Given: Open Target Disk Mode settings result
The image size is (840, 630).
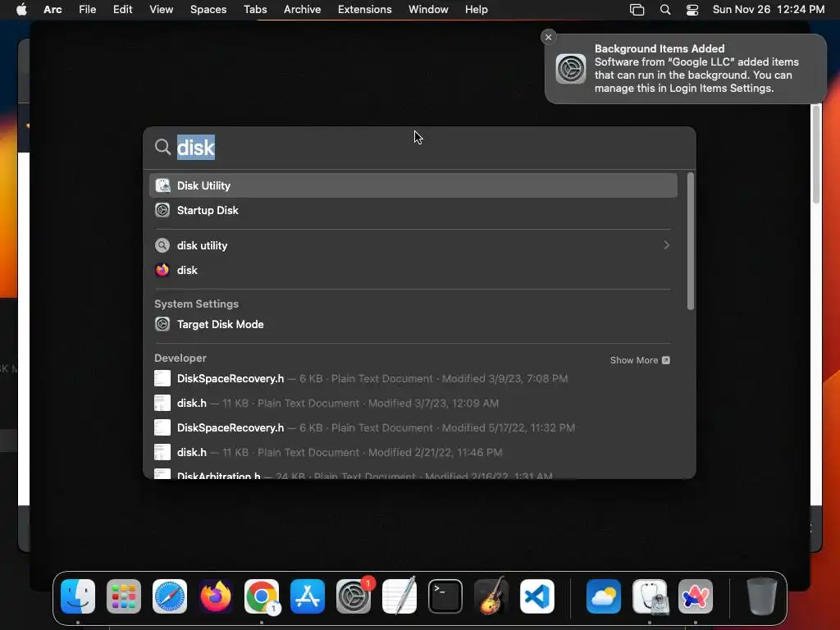Looking at the screenshot, I should coord(413,324).
